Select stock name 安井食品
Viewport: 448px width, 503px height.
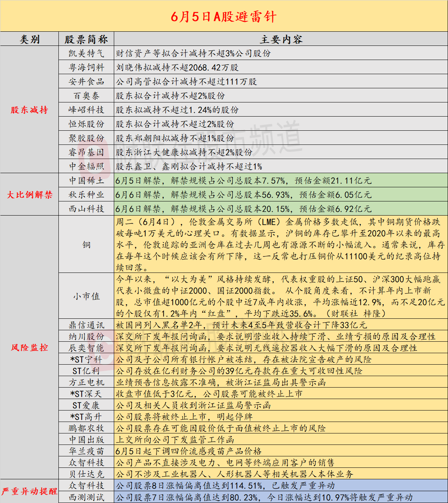point(86,82)
